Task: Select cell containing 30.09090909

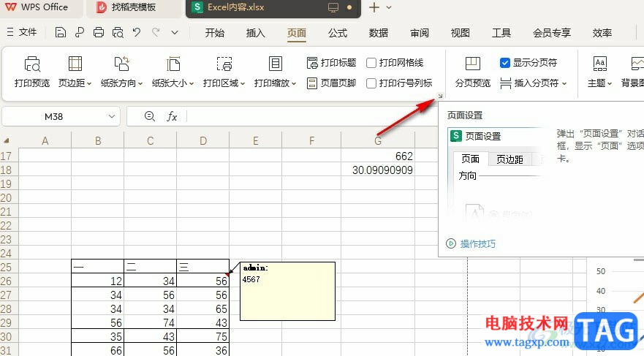Action: pos(378,170)
